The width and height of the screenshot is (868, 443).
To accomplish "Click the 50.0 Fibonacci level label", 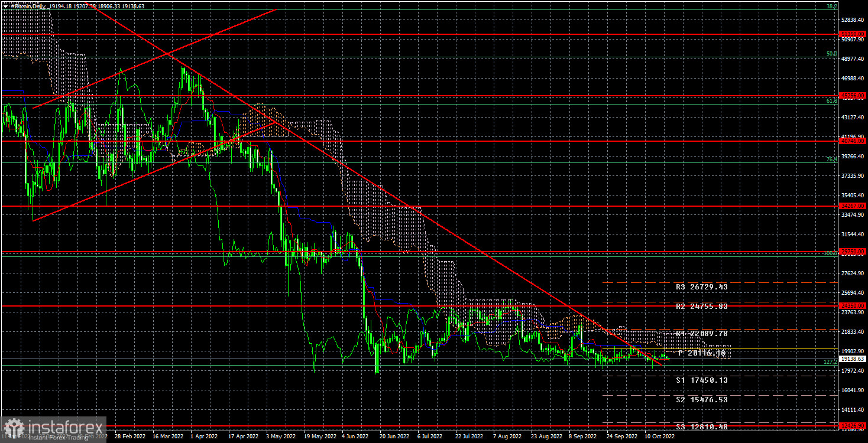I will [x=832, y=54].
